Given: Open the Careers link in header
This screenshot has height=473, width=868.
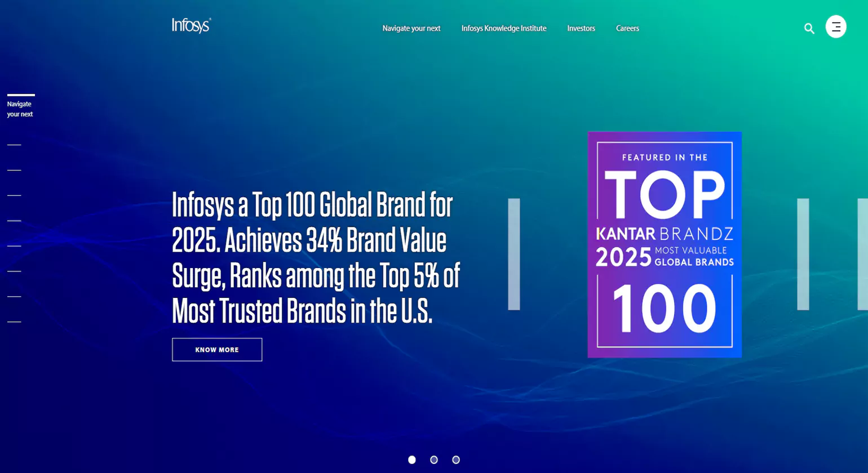Looking at the screenshot, I should click(627, 28).
